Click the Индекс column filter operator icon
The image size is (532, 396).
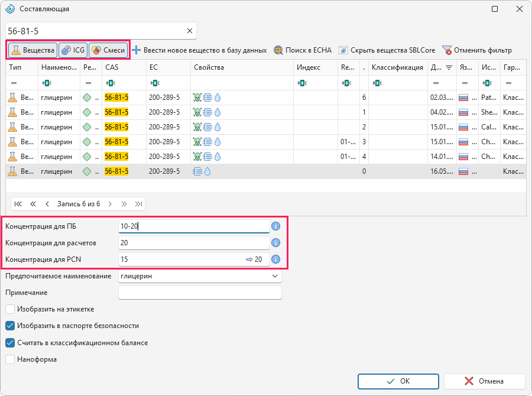tap(302, 83)
